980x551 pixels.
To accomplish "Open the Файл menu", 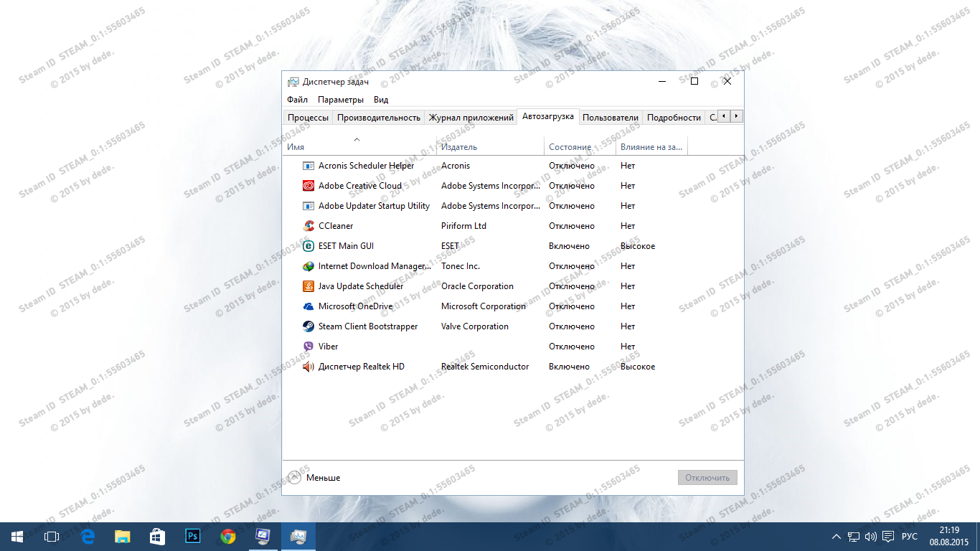I will (297, 100).
